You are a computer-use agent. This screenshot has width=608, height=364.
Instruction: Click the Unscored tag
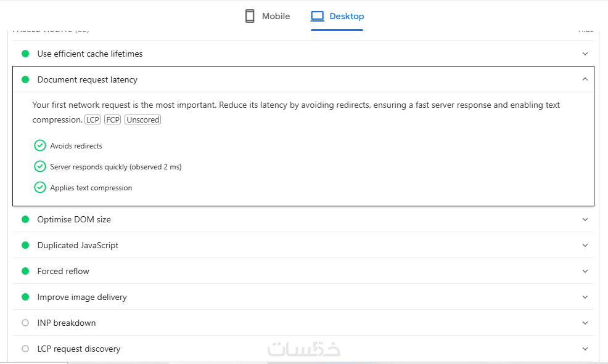coord(142,119)
